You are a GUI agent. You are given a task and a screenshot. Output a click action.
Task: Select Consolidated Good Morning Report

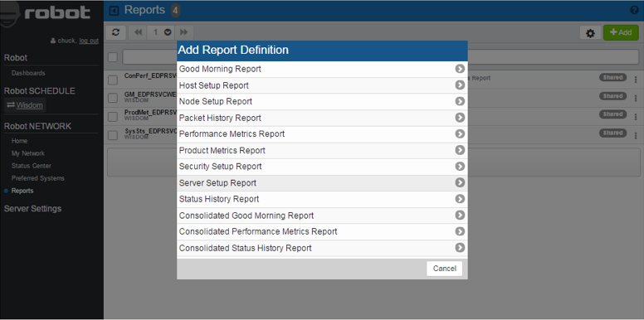coord(322,216)
